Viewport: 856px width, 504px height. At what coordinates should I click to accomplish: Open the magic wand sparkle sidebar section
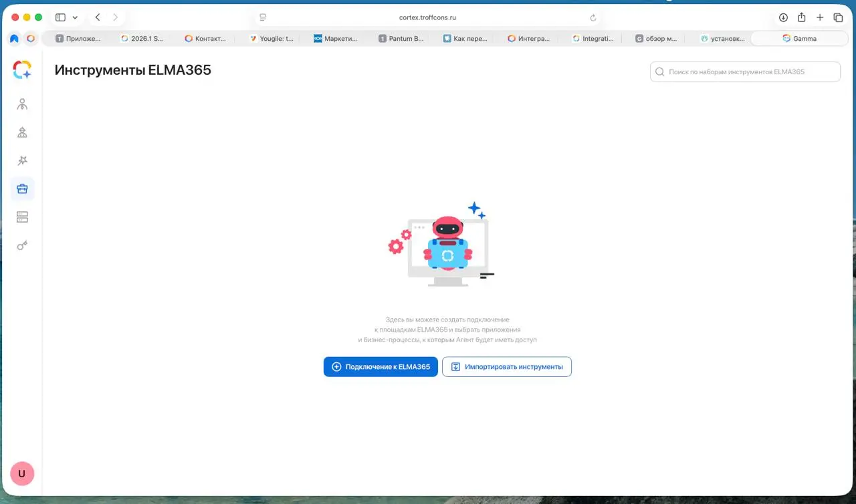click(22, 160)
